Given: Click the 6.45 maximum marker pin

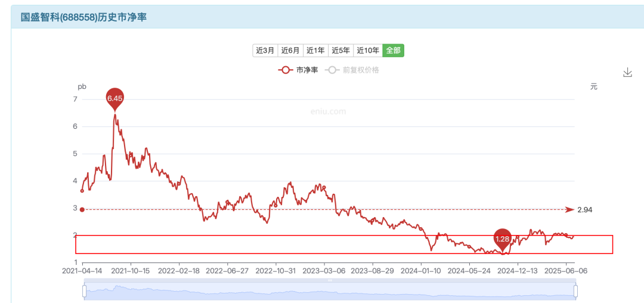Looking at the screenshot, I should [115, 98].
